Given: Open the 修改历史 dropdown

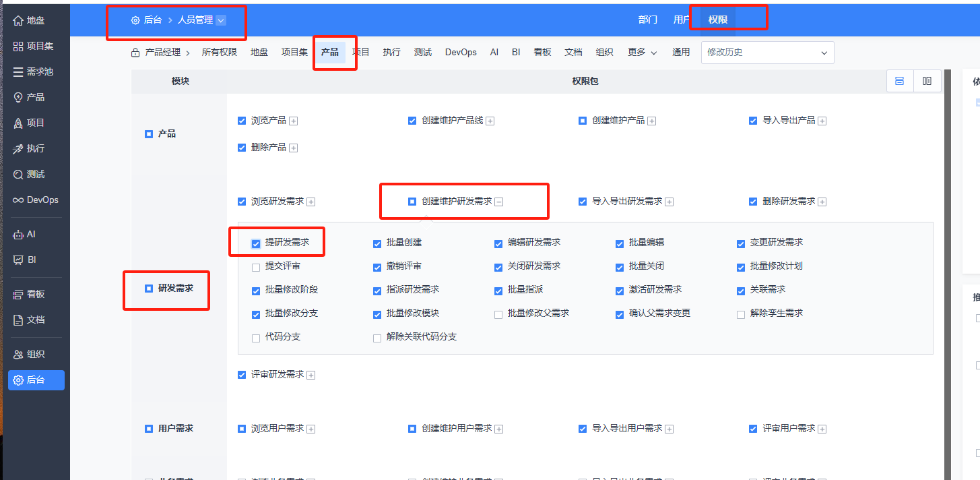Looking at the screenshot, I should tap(767, 53).
